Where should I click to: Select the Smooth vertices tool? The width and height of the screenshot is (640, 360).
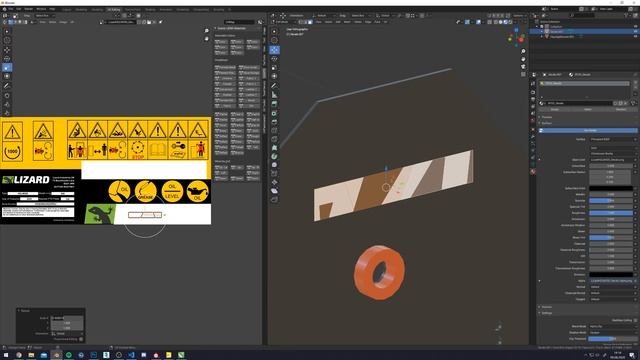274,165
